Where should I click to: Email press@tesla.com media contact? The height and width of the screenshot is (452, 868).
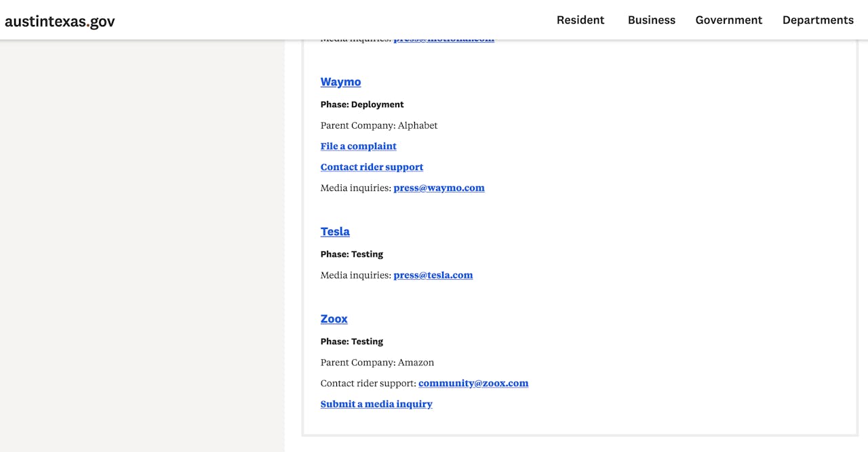pos(433,275)
